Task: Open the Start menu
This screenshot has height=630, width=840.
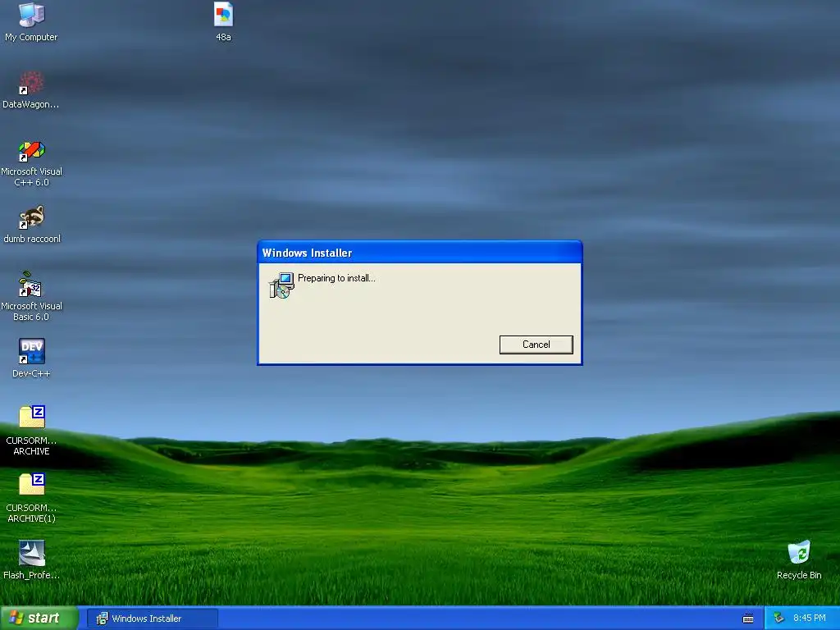Action: click(39, 619)
